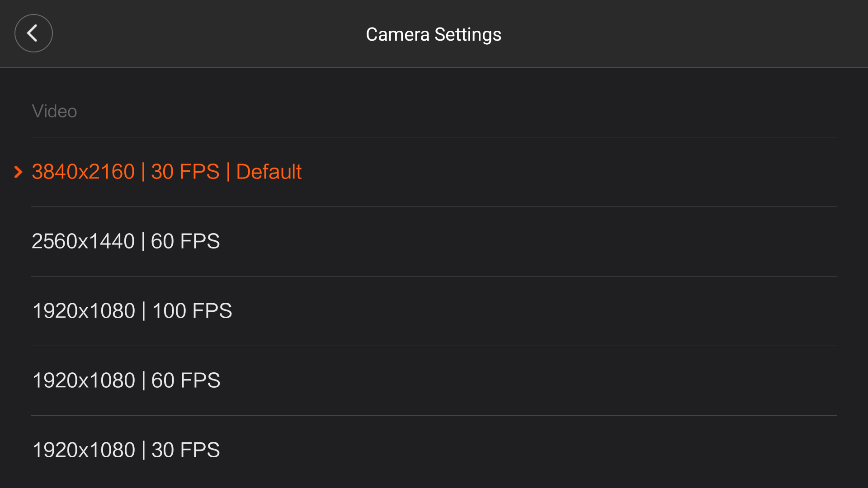The width and height of the screenshot is (868, 488).
Task: Pick 1920x1080 at 100 FPS
Action: [x=132, y=311]
